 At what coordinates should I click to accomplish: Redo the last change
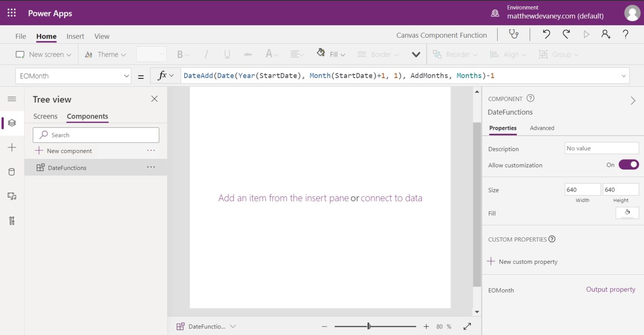click(566, 34)
